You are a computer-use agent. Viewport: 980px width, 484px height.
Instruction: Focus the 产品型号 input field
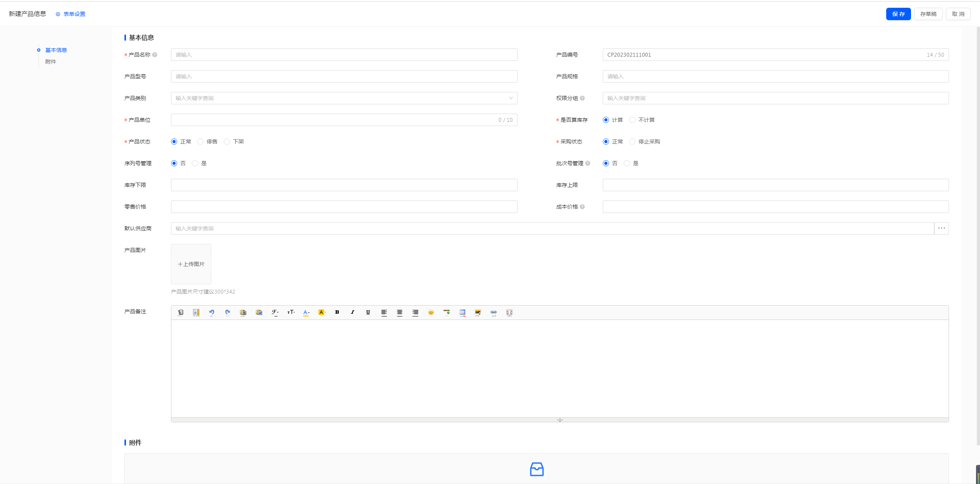click(x=344, y=76)
